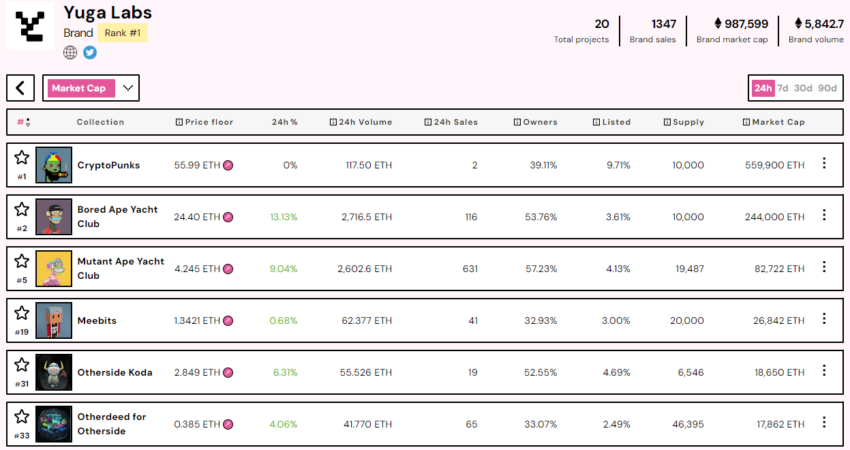Sort by rank number column arrows
Image resolution: width=850 pixels, height=450 pixels.
point(24,122)
